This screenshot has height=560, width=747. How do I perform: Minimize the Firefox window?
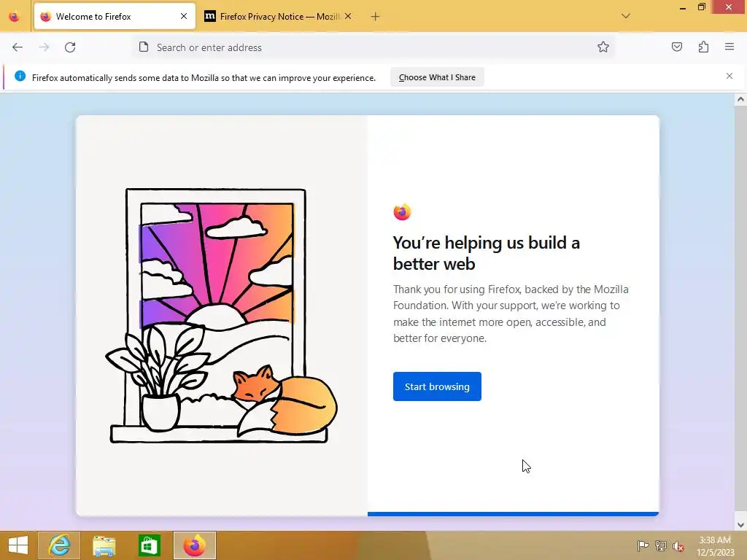click(x=683, y=7)
